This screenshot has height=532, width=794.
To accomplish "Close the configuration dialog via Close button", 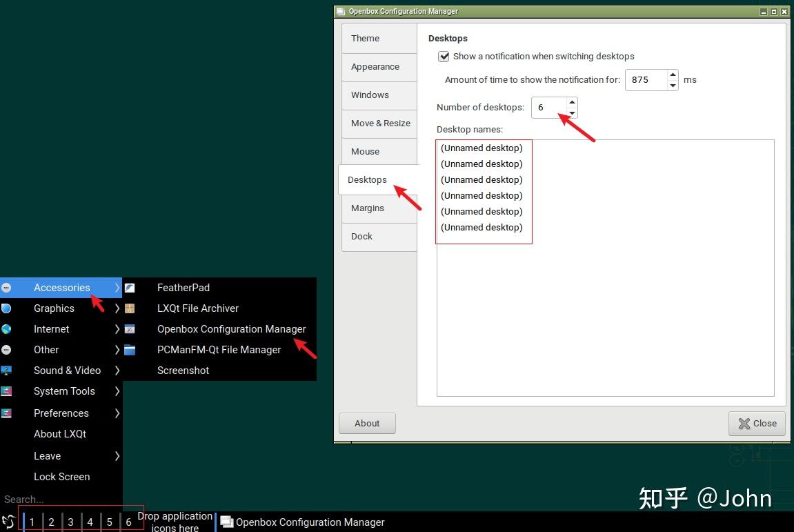I will (757, 424).
